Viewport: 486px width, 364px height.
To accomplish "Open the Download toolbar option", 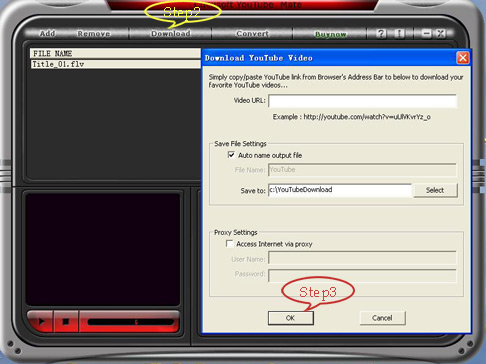I will [171, 34].
